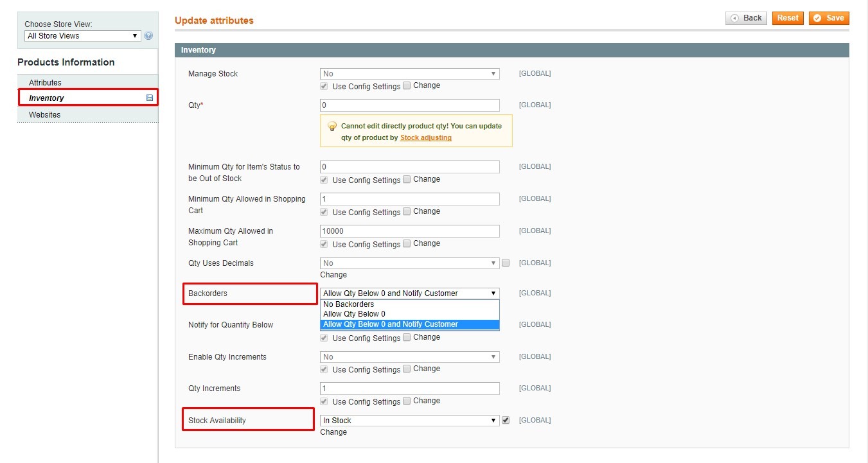Check Change box for Minimum Qty Out of Stock
Viewport: 868px width, 463px height.
pyautogui.click(x=407, y=179)
